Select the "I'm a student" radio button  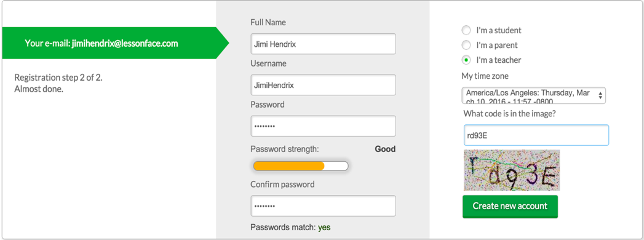(x=466, y=30)
